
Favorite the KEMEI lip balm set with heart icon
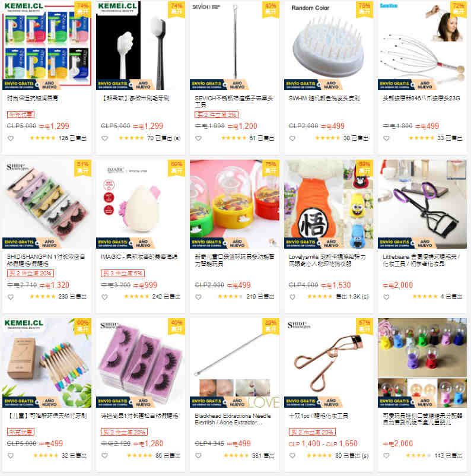(11, 138)
